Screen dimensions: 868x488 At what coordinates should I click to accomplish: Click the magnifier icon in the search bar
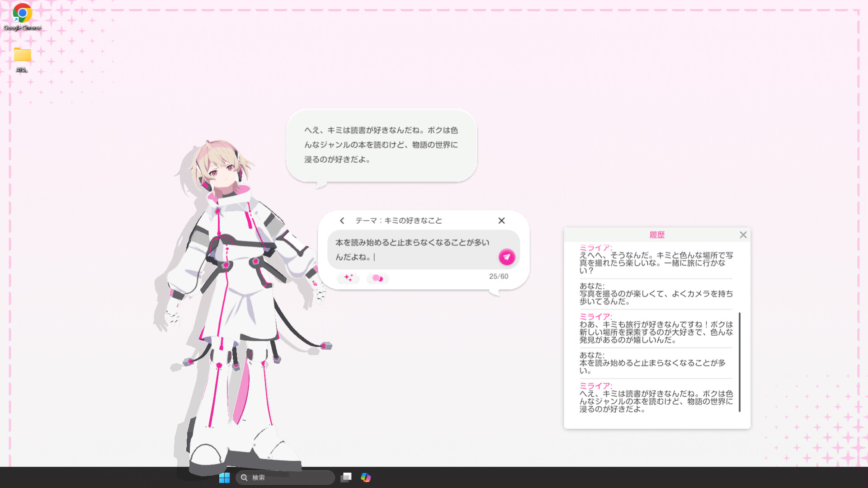tap(244, 478)
